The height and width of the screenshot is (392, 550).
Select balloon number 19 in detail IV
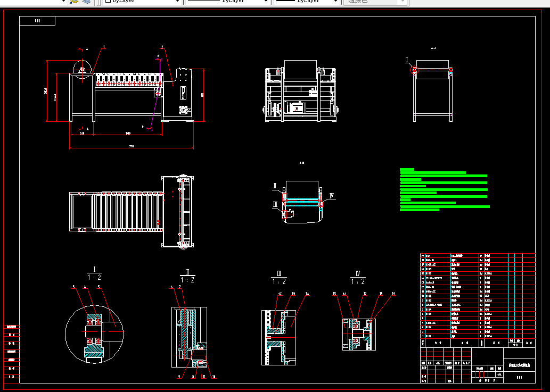click(x=393, y=294)
